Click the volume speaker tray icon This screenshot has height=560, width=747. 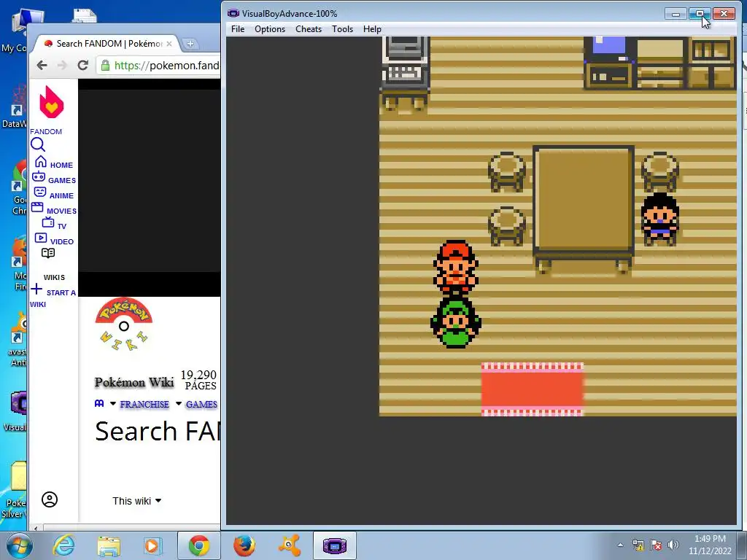click(x=673, y=545)
